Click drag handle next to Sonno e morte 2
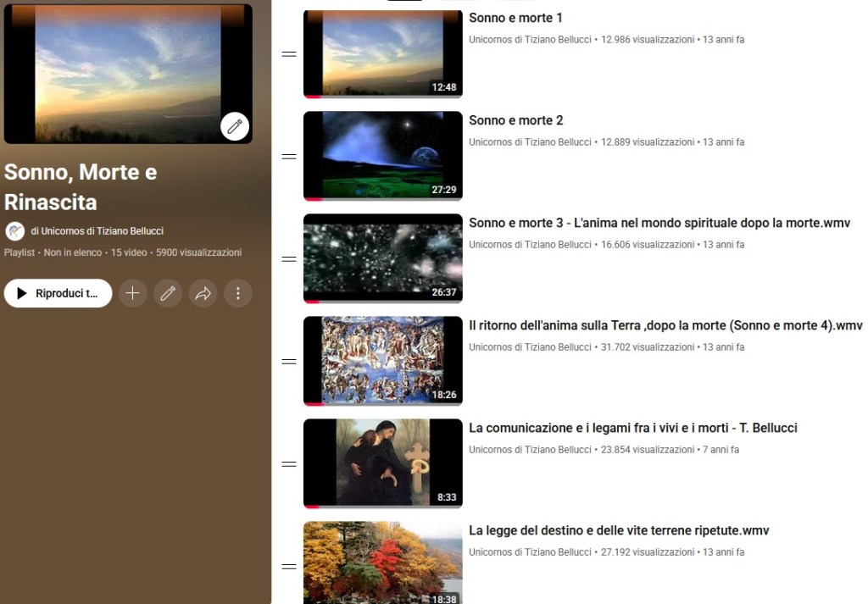The height and width of the screenshot is (604, 868). click(289, 157)
